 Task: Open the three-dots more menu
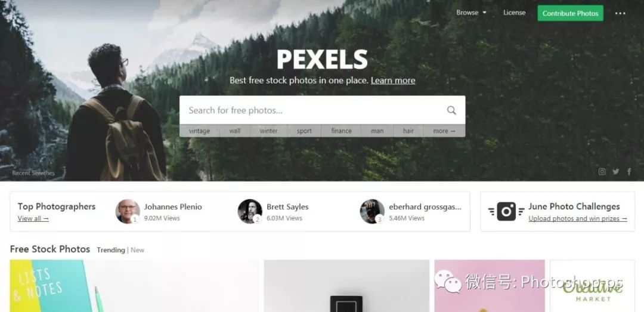coord(620,13)
